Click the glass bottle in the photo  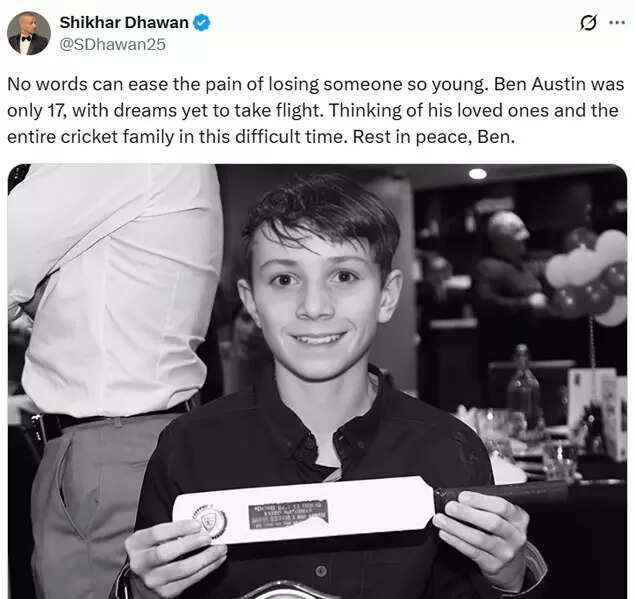[523, 389]
